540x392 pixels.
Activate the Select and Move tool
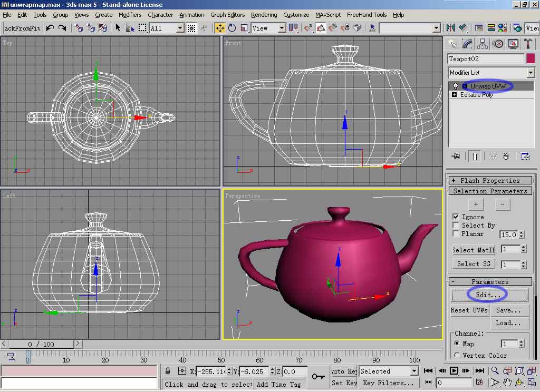220,28
